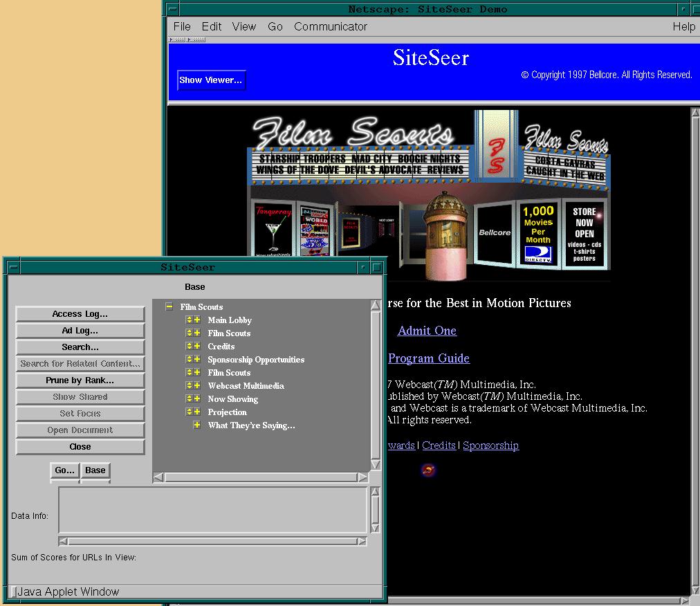Click the Search for Related Content... button
Screen dimensions: 700x606
[80, 364]
